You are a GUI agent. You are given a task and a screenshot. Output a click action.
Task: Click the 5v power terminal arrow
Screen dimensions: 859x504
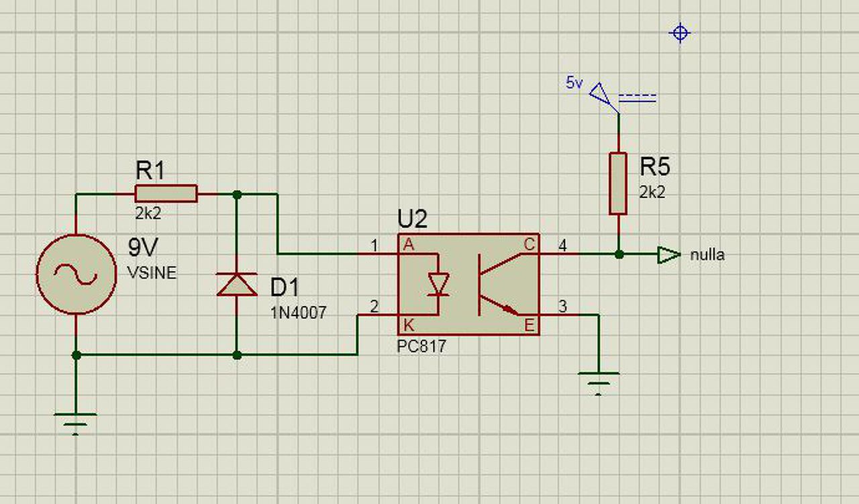tap(603, 97)
